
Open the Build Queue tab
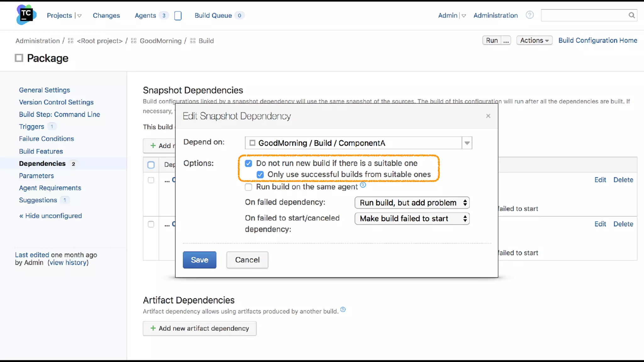pyautogui.click(x=213, y=15)
